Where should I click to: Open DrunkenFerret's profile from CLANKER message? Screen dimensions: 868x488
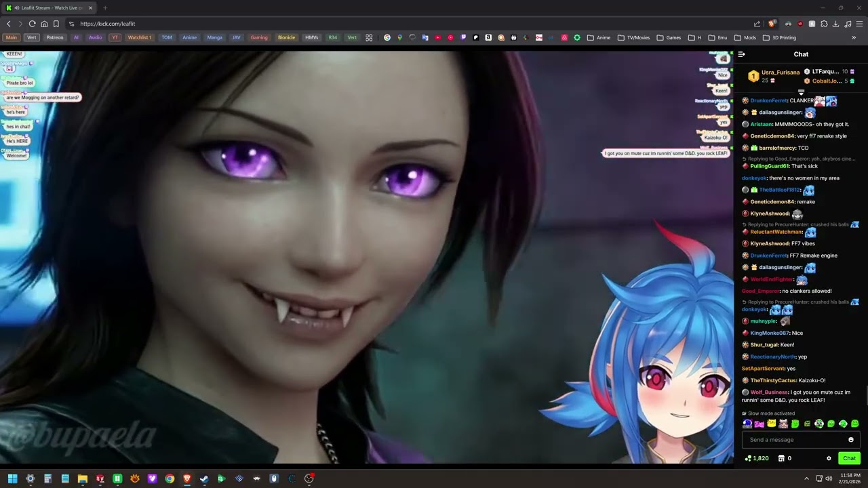tap(768, 101)
